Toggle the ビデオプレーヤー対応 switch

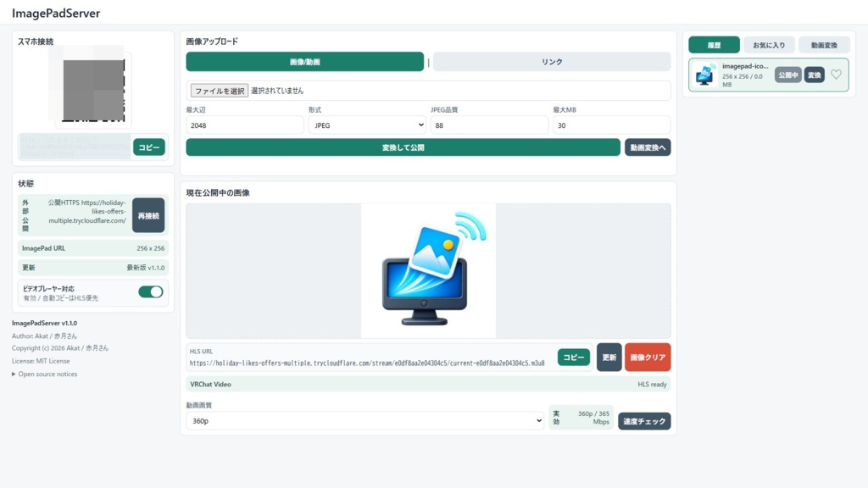[x=151, y=291]
